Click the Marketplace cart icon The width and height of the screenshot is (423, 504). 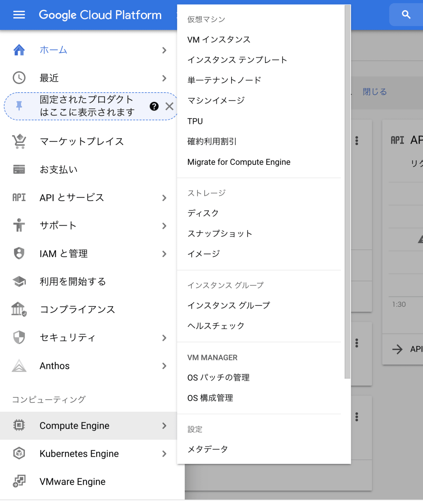[19, 141]
